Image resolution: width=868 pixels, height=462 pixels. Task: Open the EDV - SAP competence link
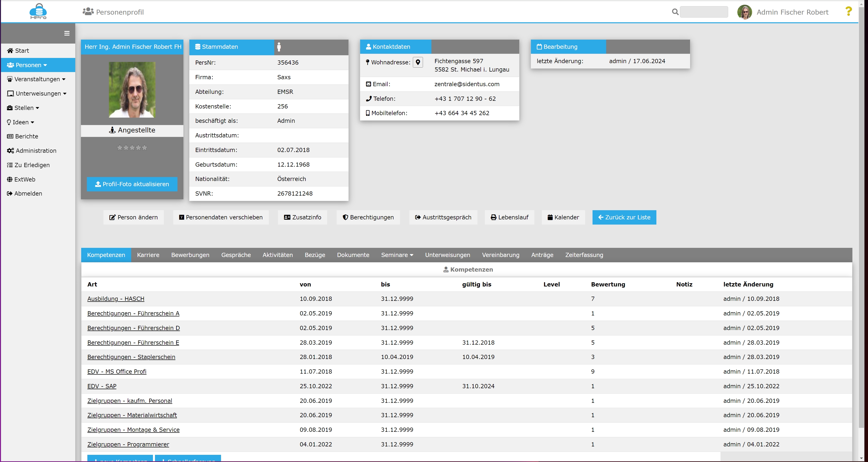pos(102,386)
